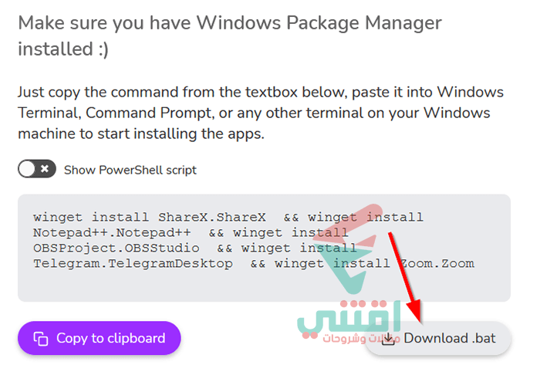Click the "Show PowerShell script" label
Screen dimensions: 540x392
pos(130,170)
